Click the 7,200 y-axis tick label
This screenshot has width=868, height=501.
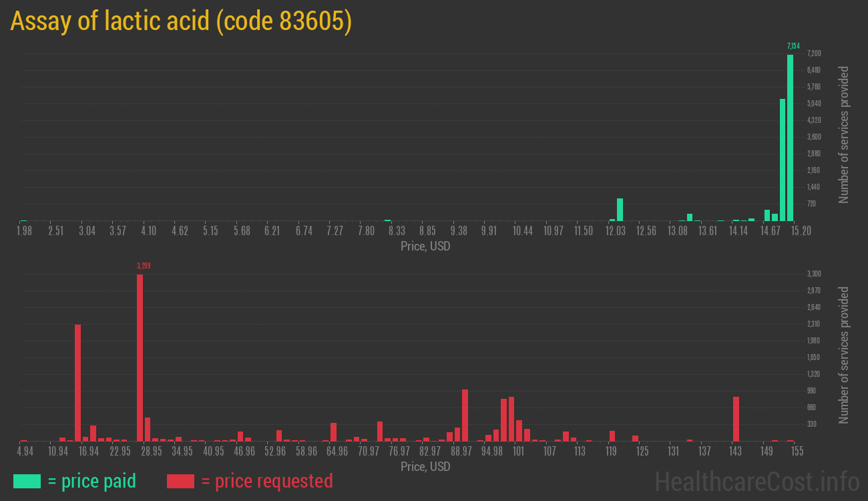(814, 53)
